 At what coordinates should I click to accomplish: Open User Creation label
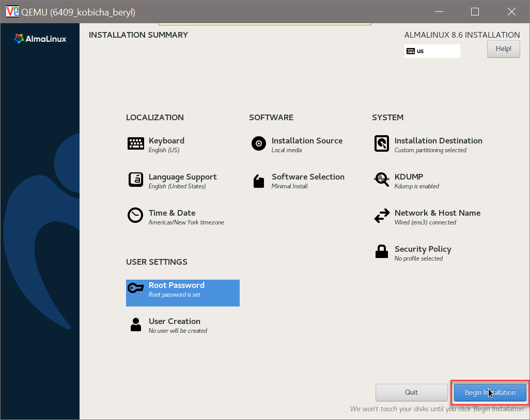(175, 321)
